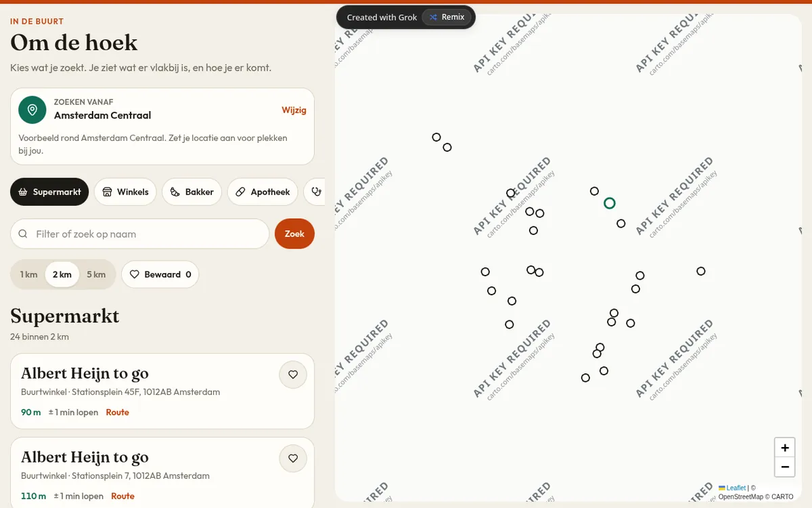Click the pill icon on Apotheek chip
812x508 pixels.
point(240,192)
